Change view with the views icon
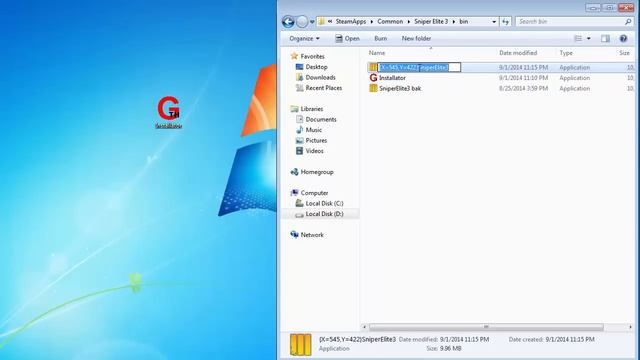Image resolution: width=640 pixels, height=360 pixels. [578, 38]
